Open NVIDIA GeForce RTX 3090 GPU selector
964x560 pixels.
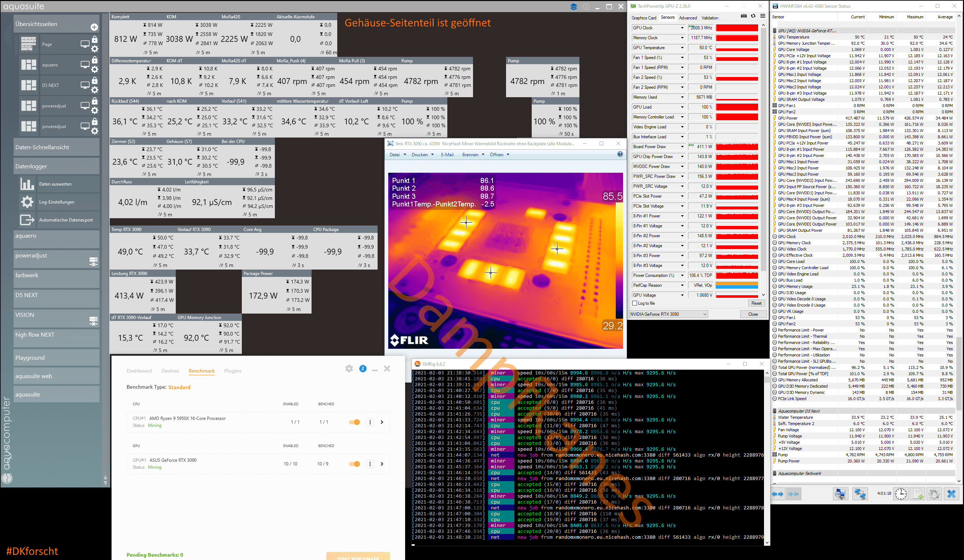pos(668,314)
